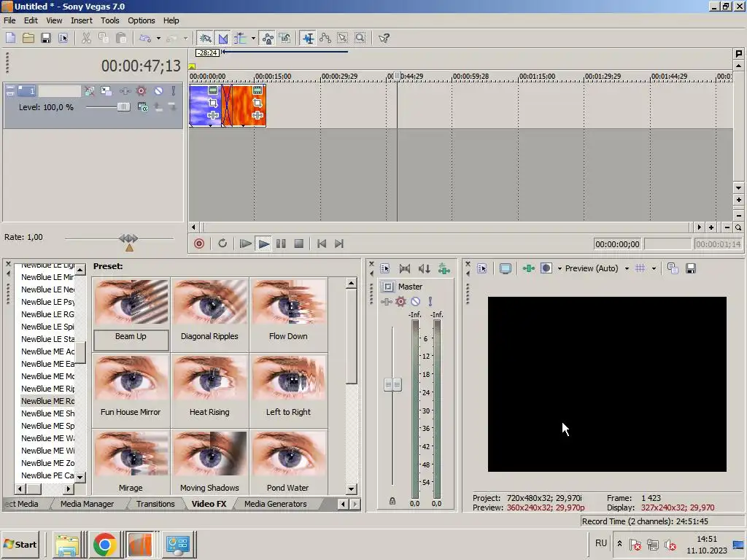Image resolution: width=747 pixels, height=560 pixels.
Task: Click the Rate scrub slider handle
Action: (x=128, y=238)
